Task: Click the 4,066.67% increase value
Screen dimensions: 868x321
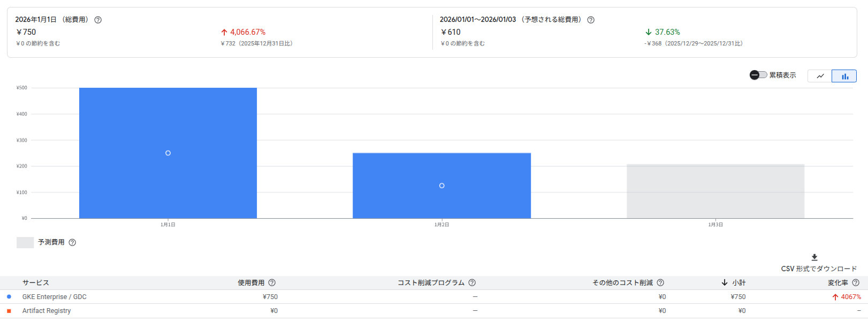Action: [x=248, y=32]
